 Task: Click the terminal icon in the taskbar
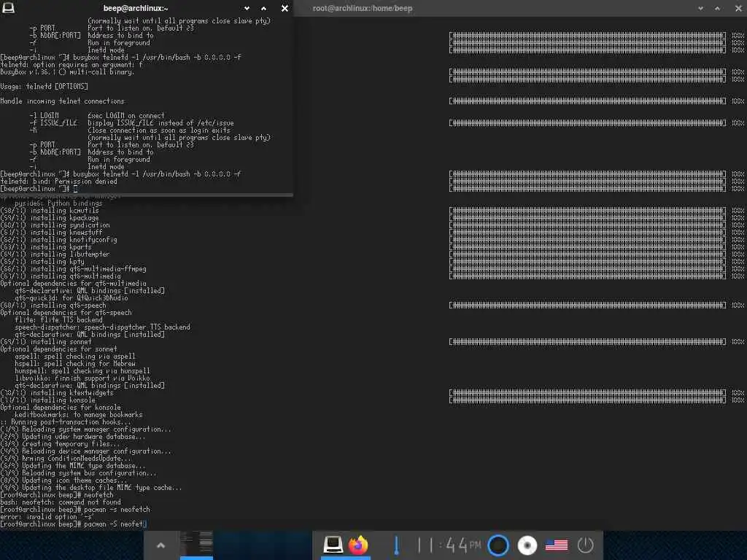333,544
